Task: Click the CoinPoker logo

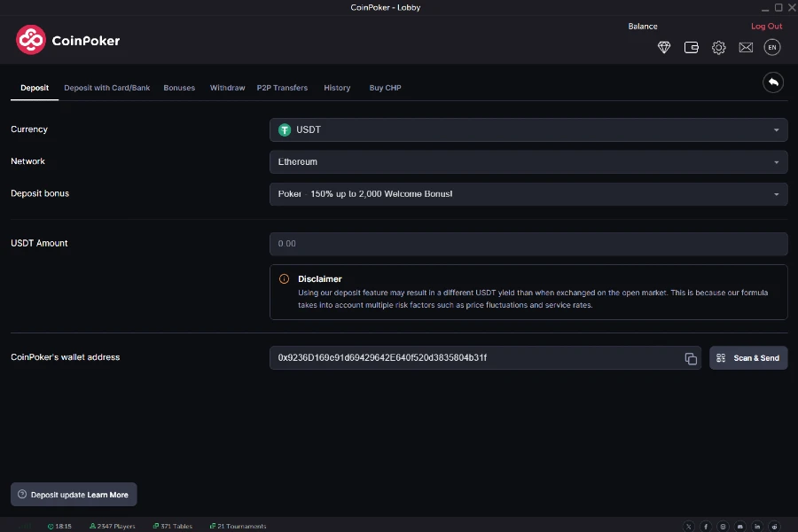Action: tap(68, 40)
